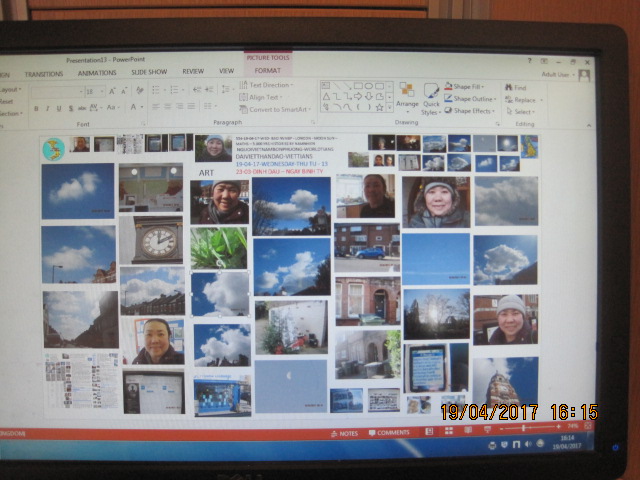
Task: Open Select dropdown in Editing
Action: 520,111
